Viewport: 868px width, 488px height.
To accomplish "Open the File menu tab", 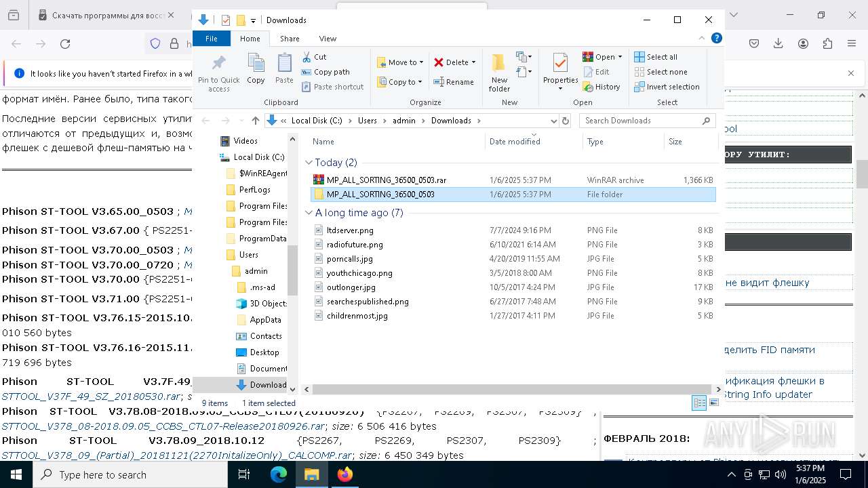I will click(212, 39).
